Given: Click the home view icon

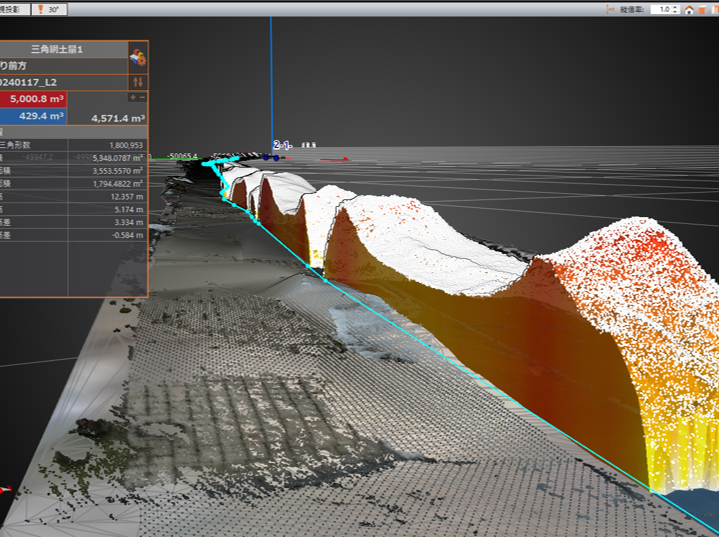Looking at the screenshot, I should click(689, 9).
